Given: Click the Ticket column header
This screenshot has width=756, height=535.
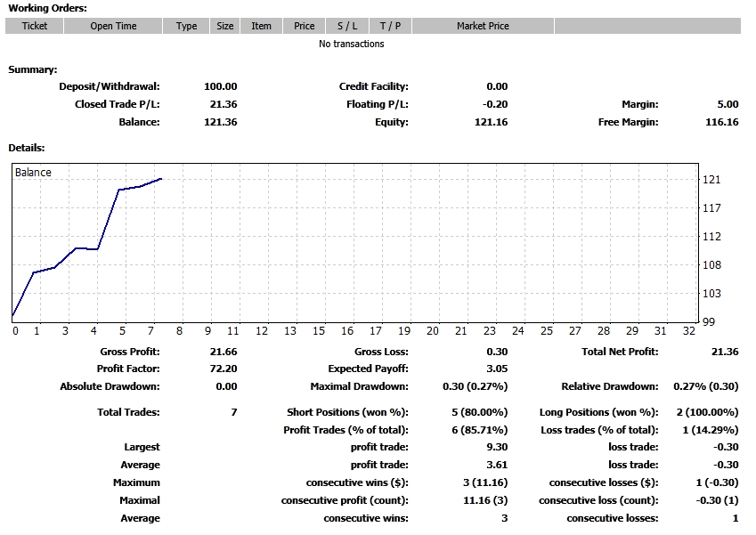Looking at the screenshot, I should click(34, 26).
